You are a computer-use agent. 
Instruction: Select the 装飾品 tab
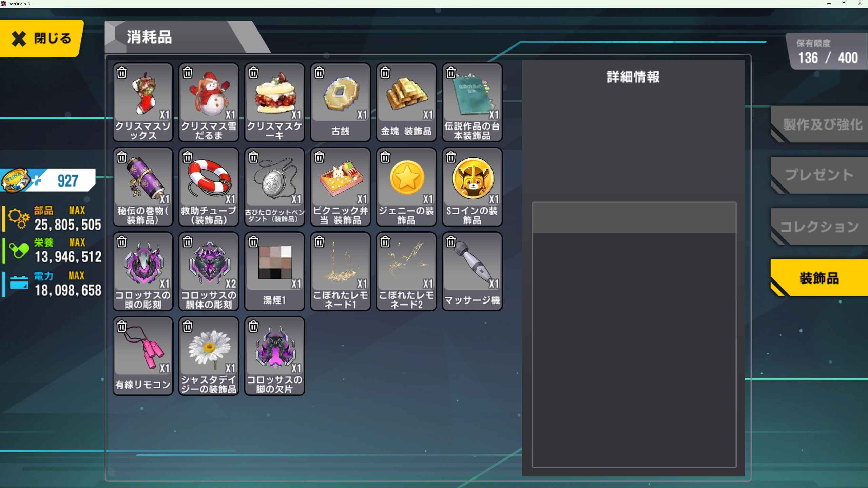click(x=819, y=278)
